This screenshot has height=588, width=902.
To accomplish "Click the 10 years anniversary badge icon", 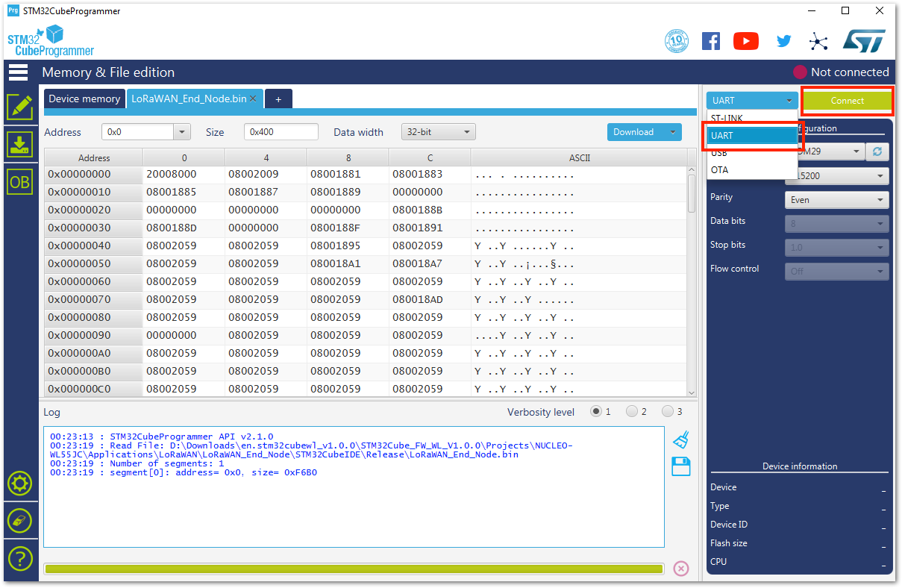I will click(x=676, y=41).
